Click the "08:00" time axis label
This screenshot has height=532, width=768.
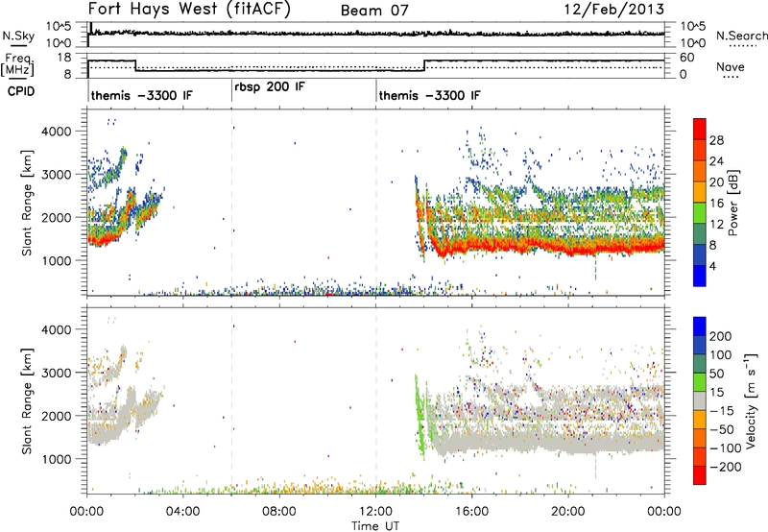click(279, 512)
